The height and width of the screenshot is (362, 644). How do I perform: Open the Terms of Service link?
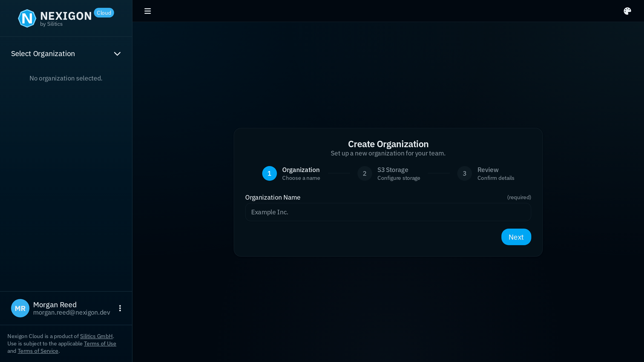38,351
